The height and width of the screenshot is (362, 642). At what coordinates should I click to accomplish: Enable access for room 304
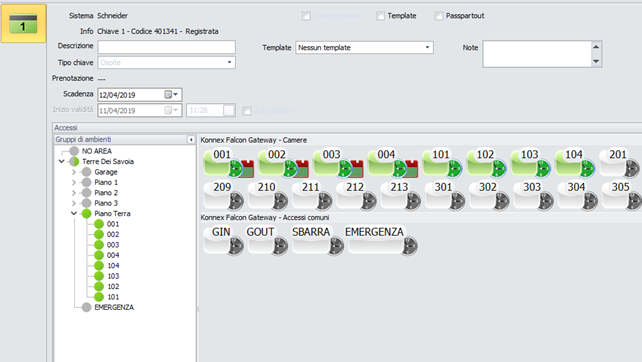[x=577, y=195]
